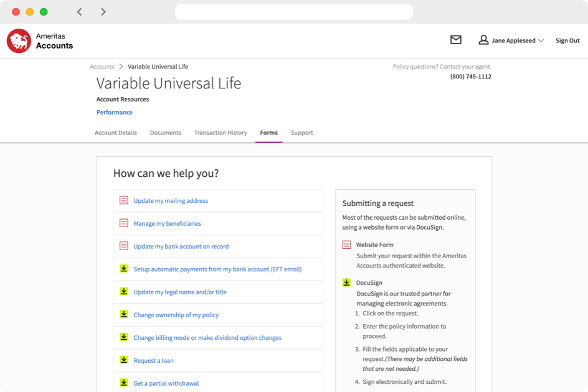Open the Transaction History tab
This screenshot has width=588, height=392.
[220, 133]
